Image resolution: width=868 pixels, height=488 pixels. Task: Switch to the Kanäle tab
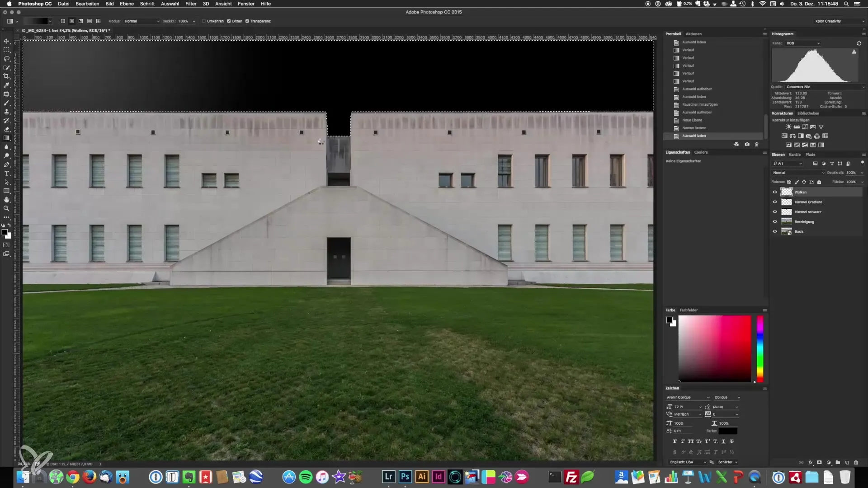[x=795, y=155]
